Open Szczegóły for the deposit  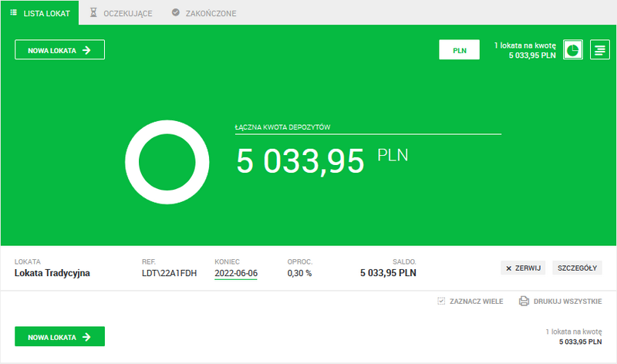coord(578,268)
